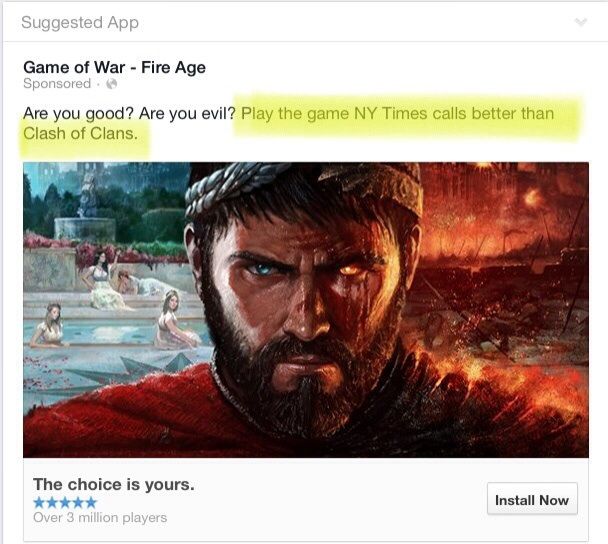This screenshot has width=608, height=544.
Task: Click the 'Are you good?' ad text
Action: 79,114
